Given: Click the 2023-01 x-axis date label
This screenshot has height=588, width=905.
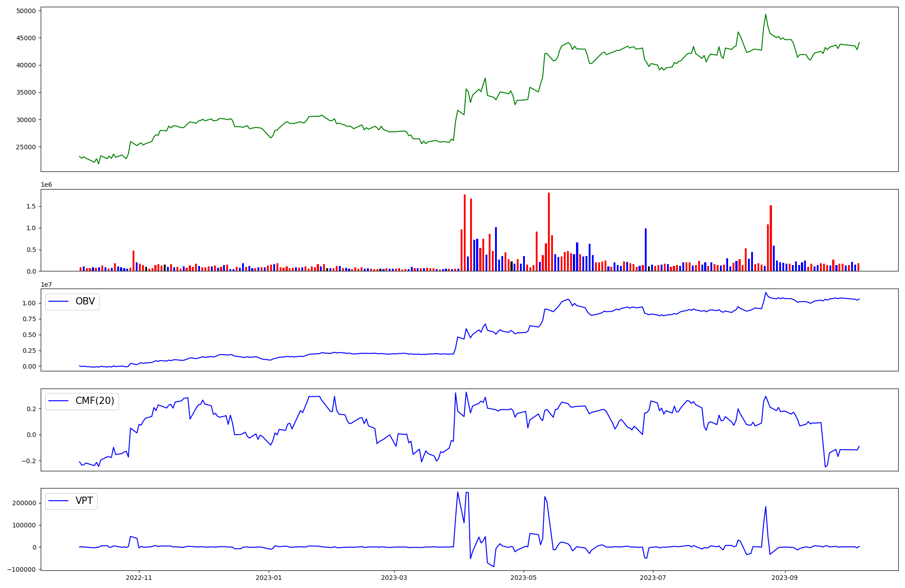Looking at the screenshot, I should 269,578.
